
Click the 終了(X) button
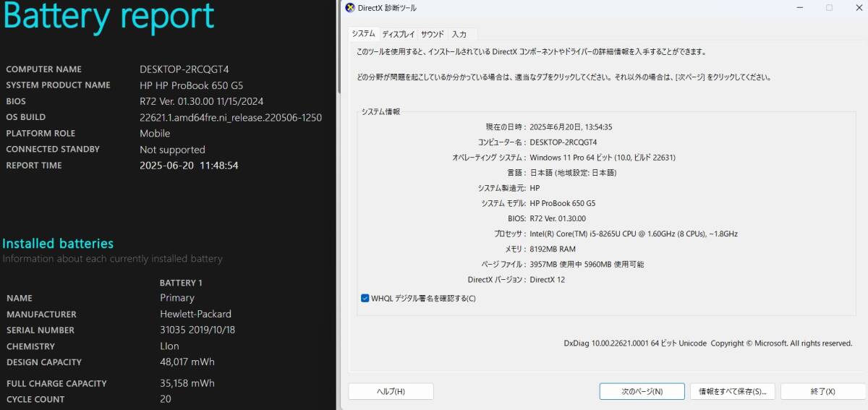click(822, 391)
